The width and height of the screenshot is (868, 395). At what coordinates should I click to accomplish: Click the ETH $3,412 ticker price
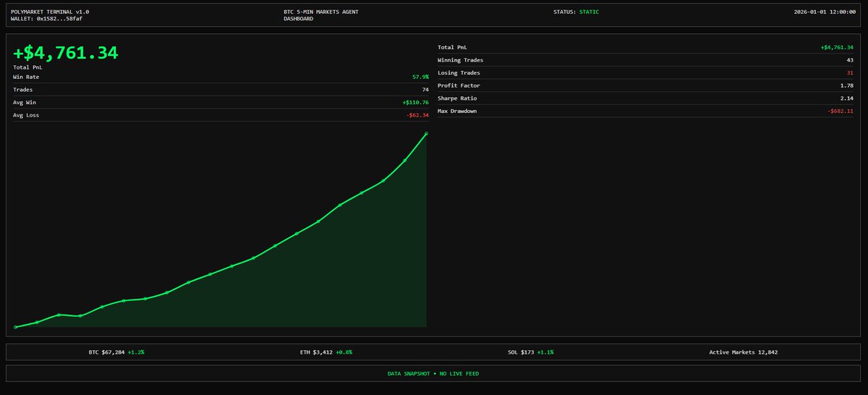(x=316, y=352)
